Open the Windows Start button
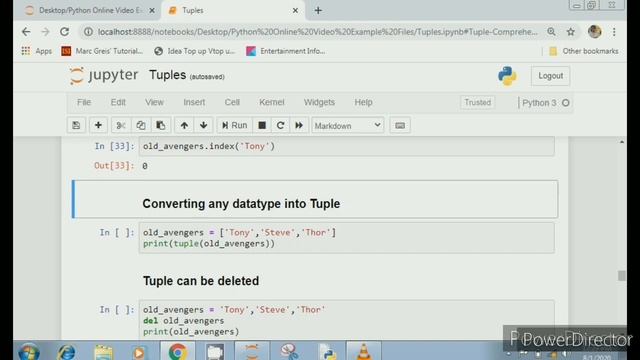 coord(29,352)
